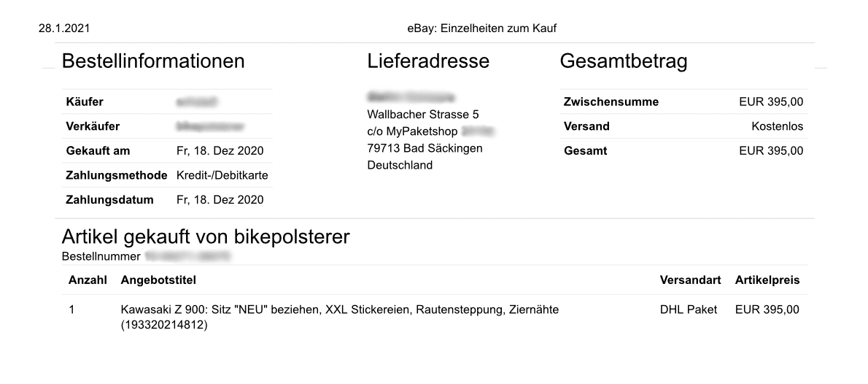Viewport: 868px width, 384px height.
Task: Click the 'Lieferadresse' heading
Action: click(428, 61)
